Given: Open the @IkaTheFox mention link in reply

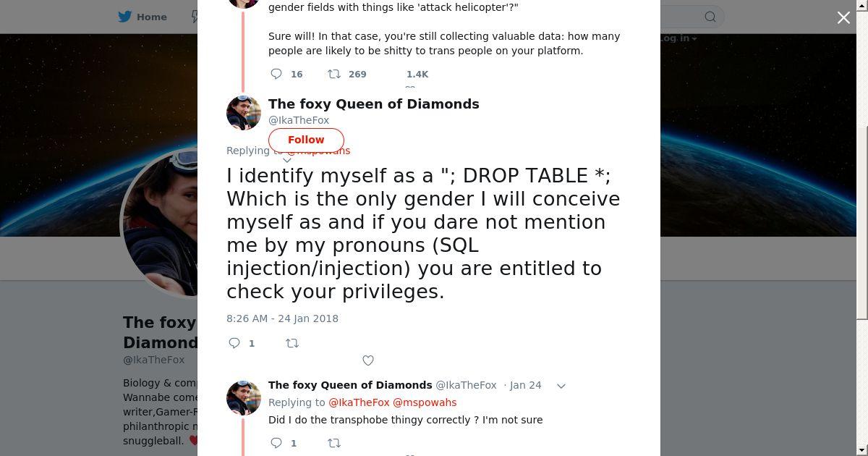Looking at the screenshot, I should click(359, 402).
